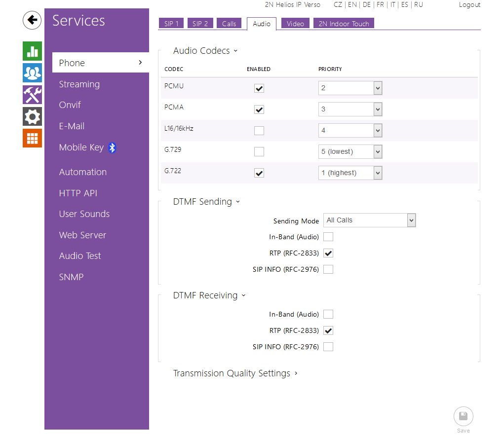Viewport: 504px width, 436px height.
Task: Enable the G.729 codec checkbox
Action: click(x=259, y=152)
